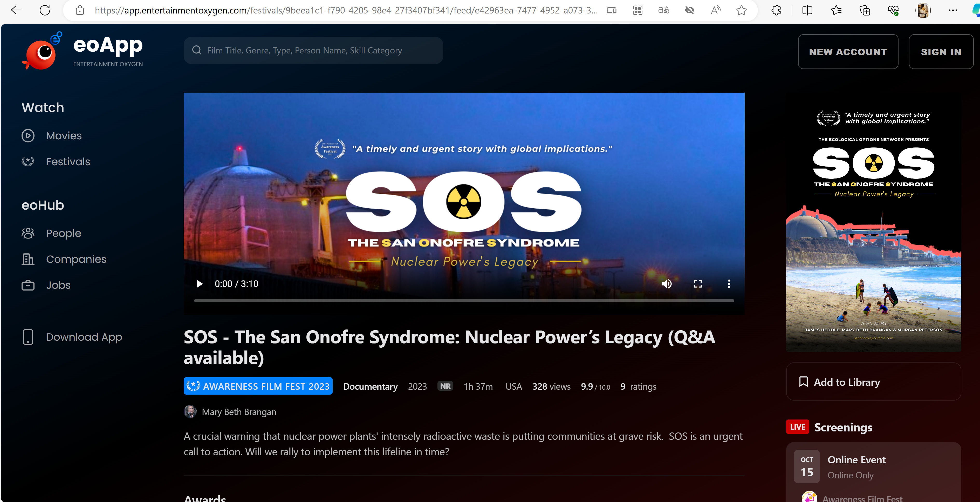Click the Companies building icon
Viewport: 980px width, 502px height.
28,259
